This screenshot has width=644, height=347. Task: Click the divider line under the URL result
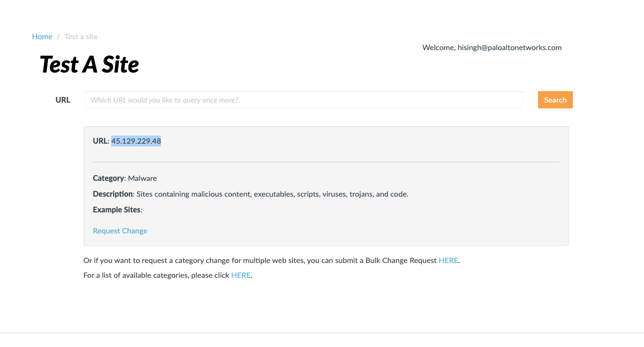tap(326, 160)
